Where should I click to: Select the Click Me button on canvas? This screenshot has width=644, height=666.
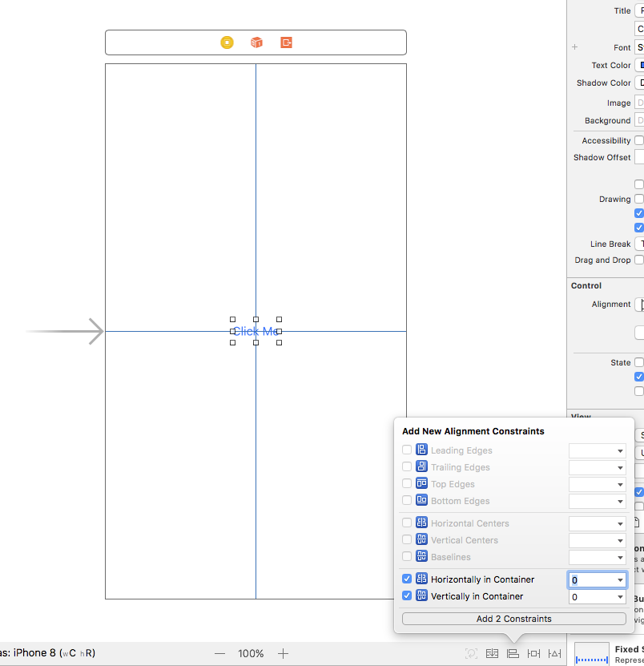coord(256,331)
